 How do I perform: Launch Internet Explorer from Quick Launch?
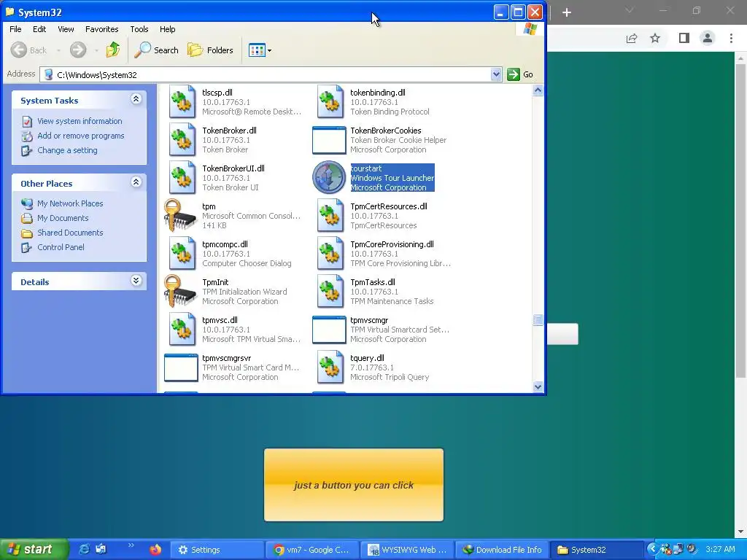(x=84, y=549)
